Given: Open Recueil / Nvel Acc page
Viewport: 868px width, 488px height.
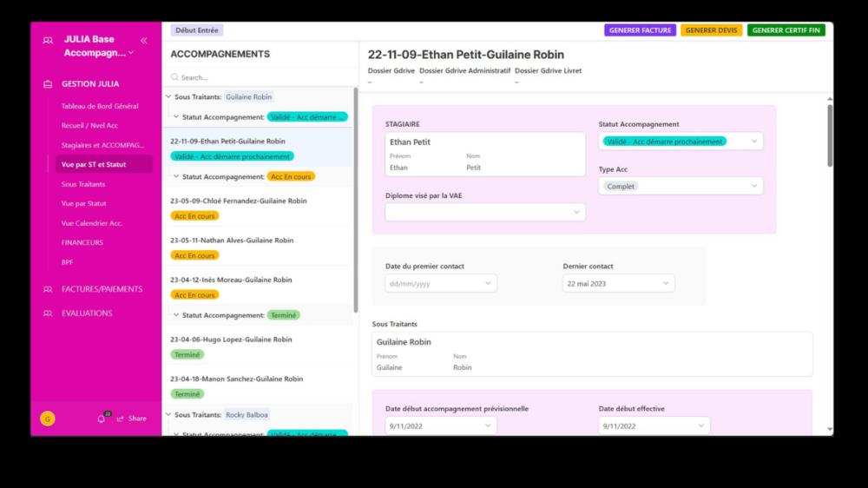Looking at the screenshot, I should (89, 126).
